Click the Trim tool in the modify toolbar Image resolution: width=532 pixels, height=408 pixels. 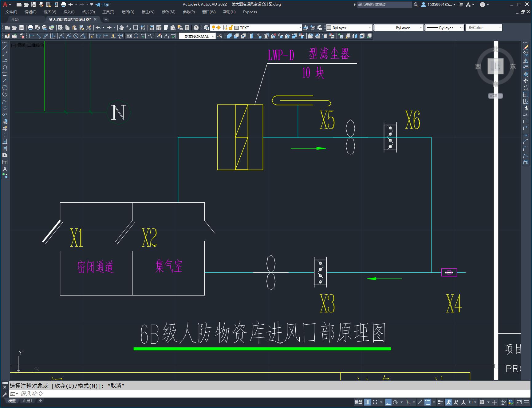[x=526, y=108]
